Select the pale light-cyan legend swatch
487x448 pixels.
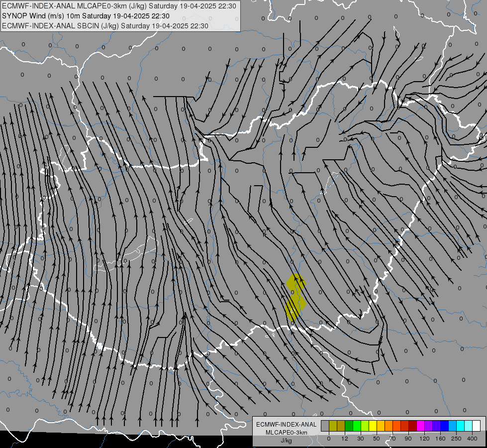coord(469,426)
